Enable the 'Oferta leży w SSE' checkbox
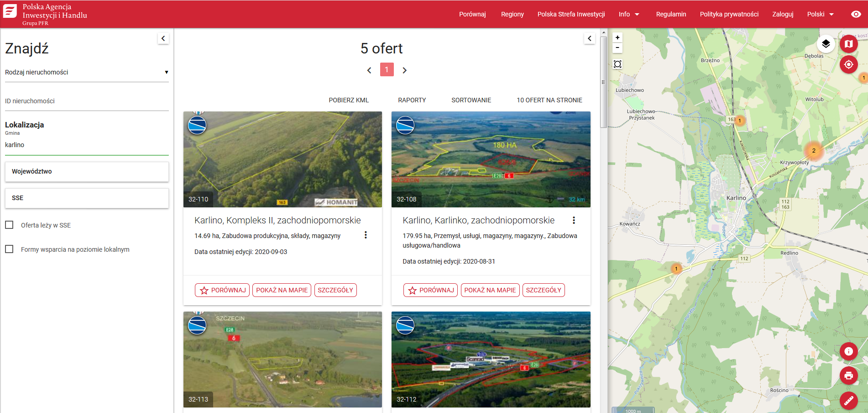Image resolution: width=868 pixels, height=413 pixels. tap(9, 225)
